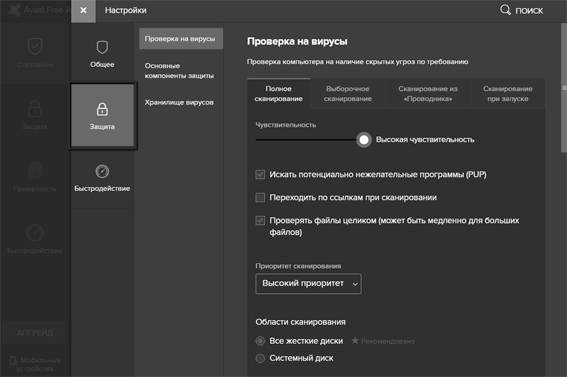
Task: Click the dimmed lock icon in main sidebar
Action: tap(35, 108)
